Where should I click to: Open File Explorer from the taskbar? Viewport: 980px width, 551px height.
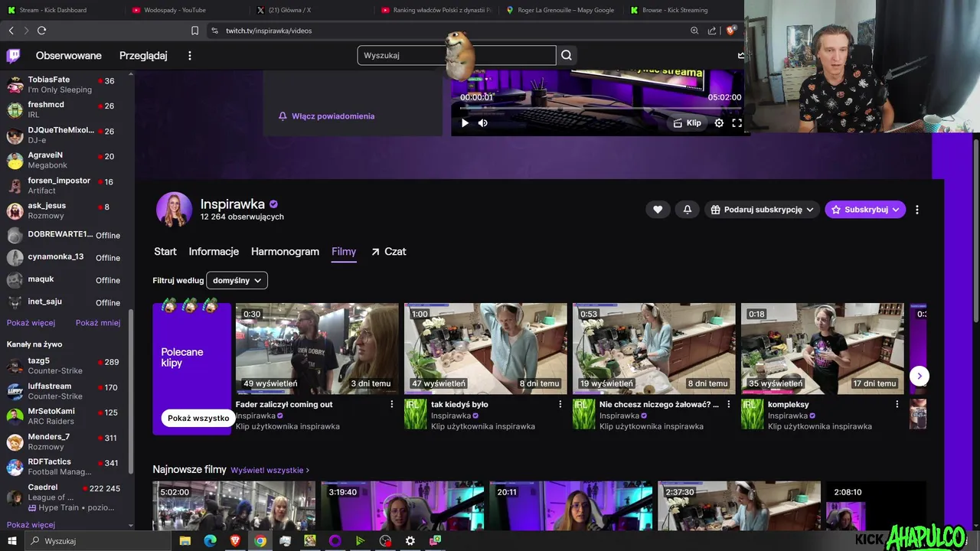click(x=185, y=541)
